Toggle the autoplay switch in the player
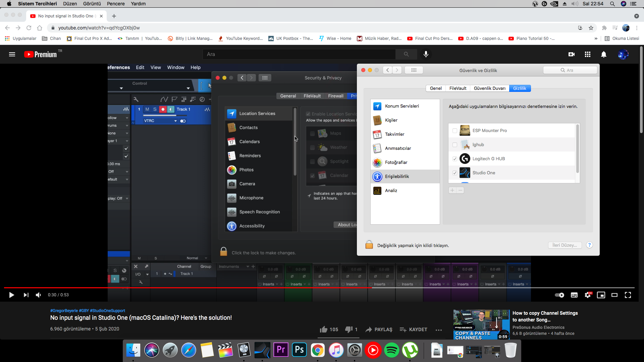The width and height of the screenshot is (644, 362). (x=559, y=295)
